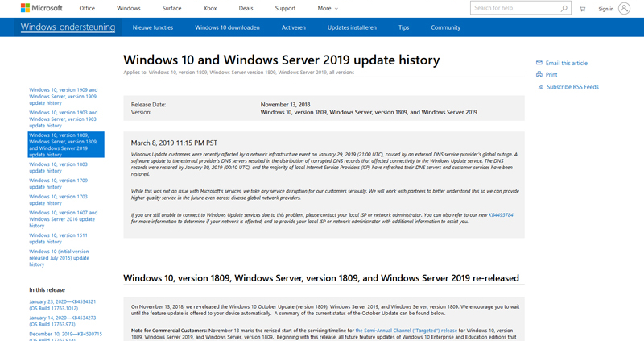Open the Tips tab

[404, 27]
